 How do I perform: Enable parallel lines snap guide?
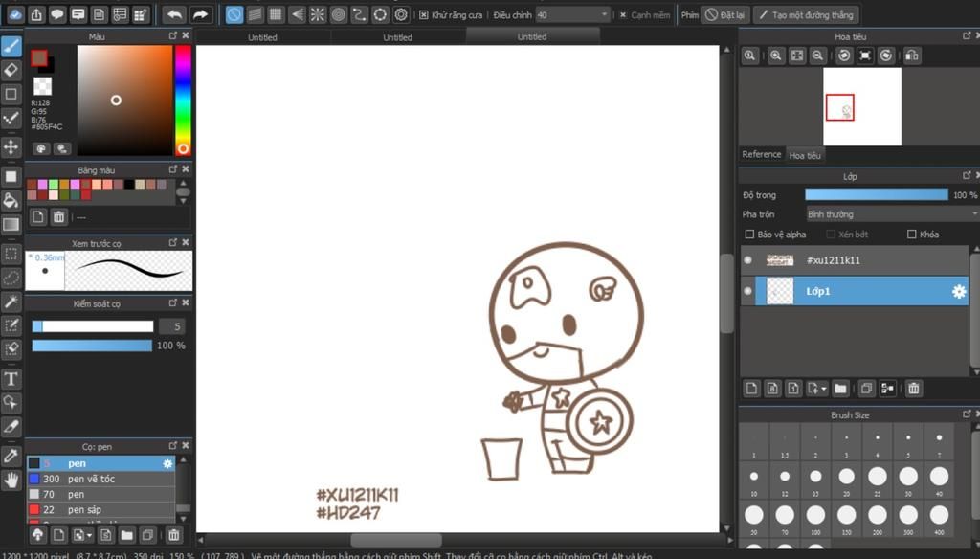pyautogui.click(x=255, y=14)
